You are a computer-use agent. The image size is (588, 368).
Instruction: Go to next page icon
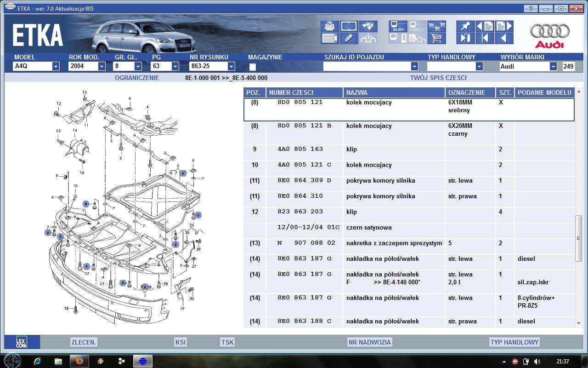click(x=504, y=26)
